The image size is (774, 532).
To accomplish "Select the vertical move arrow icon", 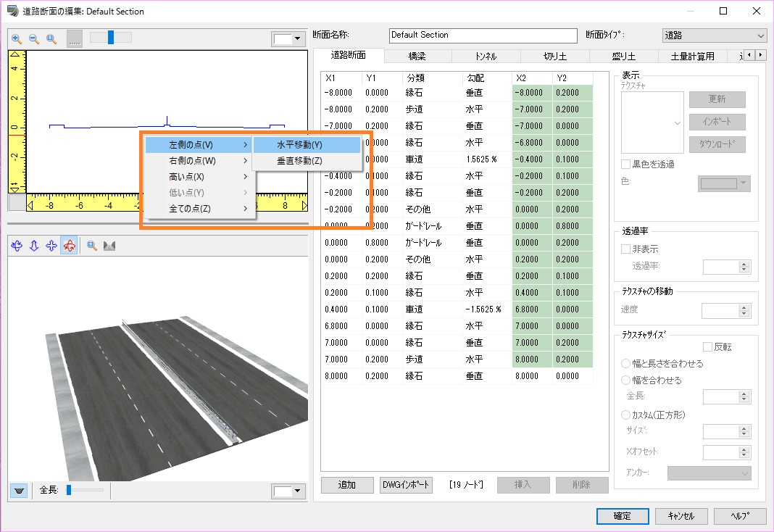I will 34,246.
